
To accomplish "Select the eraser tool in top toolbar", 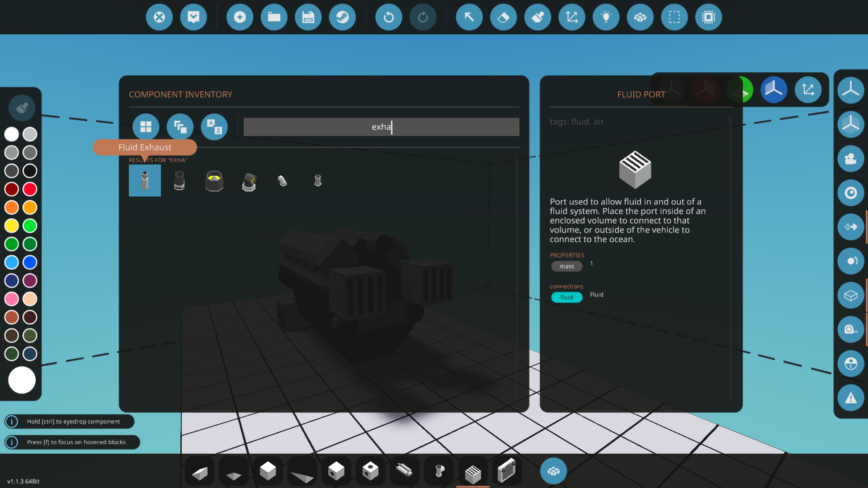I will [503, 18].
